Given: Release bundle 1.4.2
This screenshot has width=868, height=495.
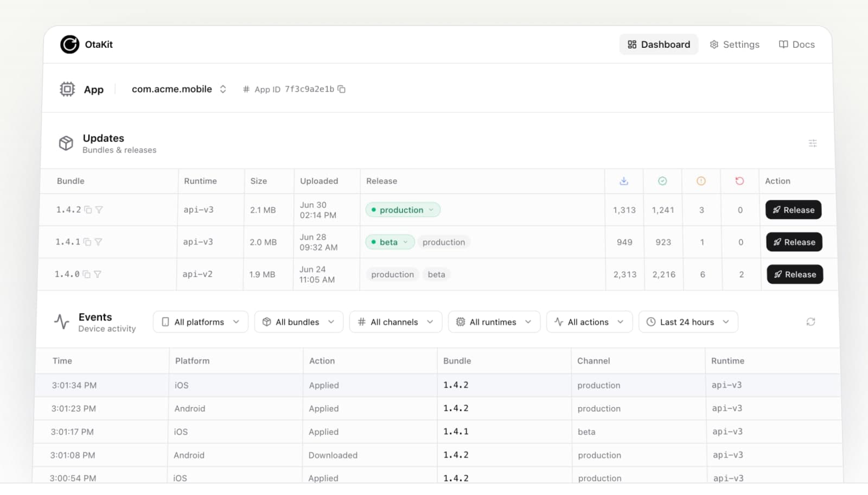Looking at the screenshot, I should 794,210.
